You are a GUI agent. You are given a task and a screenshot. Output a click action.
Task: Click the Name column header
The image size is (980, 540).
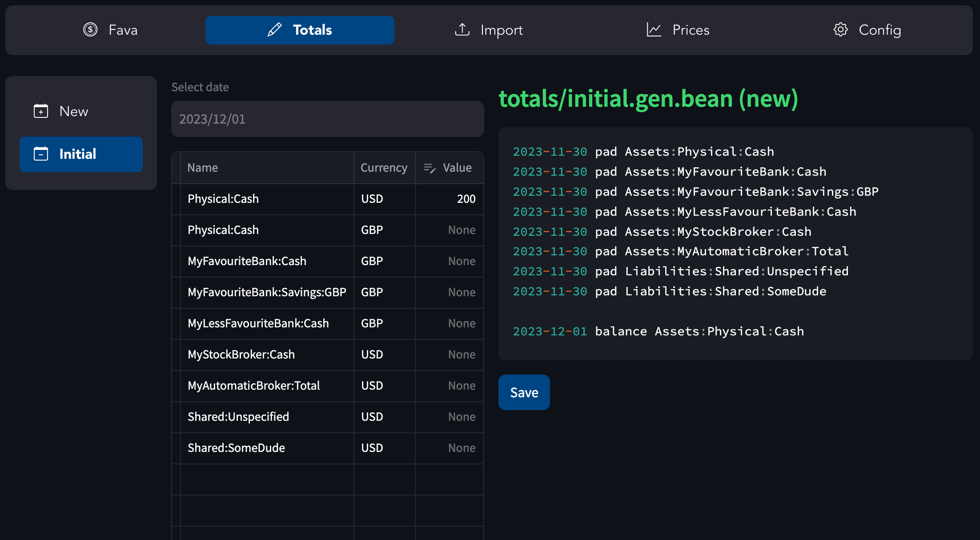pyautogui.click(x=267, y=168)
